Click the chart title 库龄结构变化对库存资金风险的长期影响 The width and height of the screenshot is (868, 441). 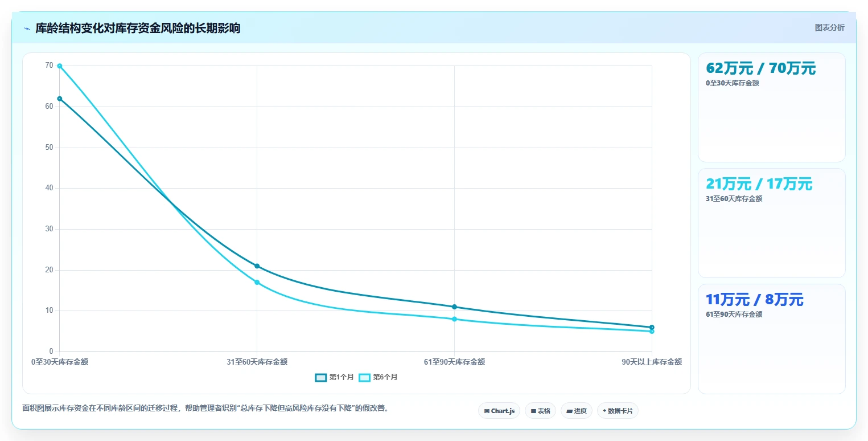[138, 28]
